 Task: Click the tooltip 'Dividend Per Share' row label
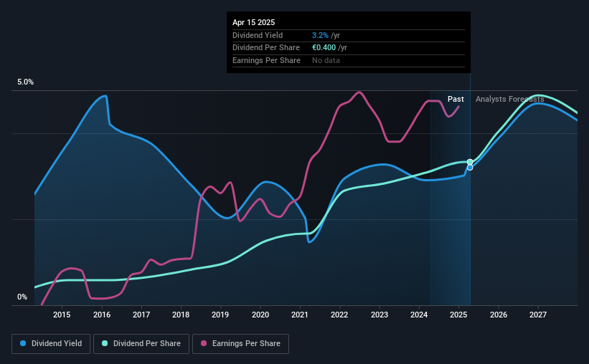[266, 48]
